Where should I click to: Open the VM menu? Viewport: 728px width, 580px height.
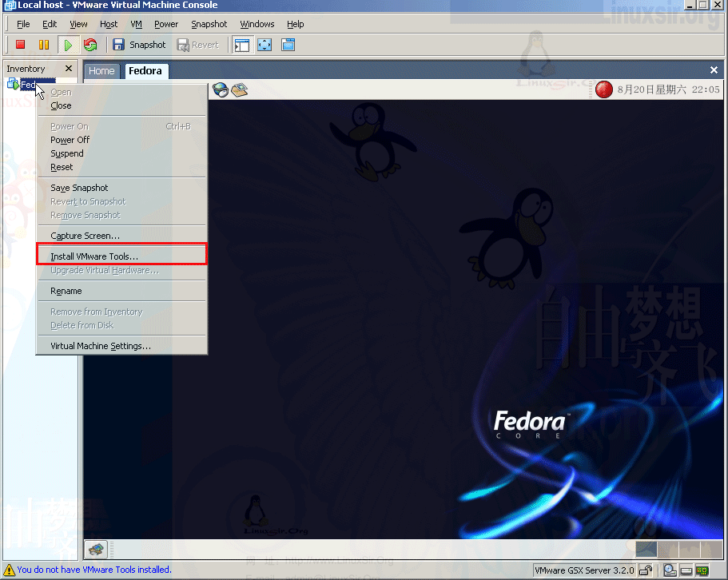136,24
